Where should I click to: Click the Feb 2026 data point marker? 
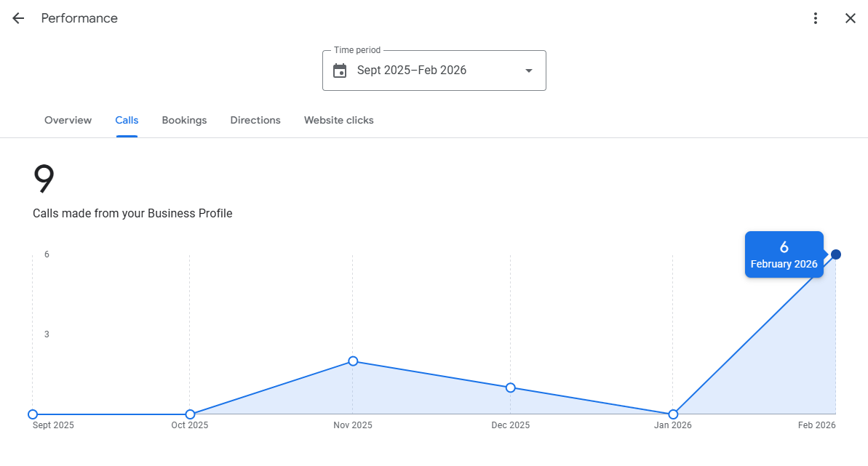pyautogui.click(x=834, y=254)
